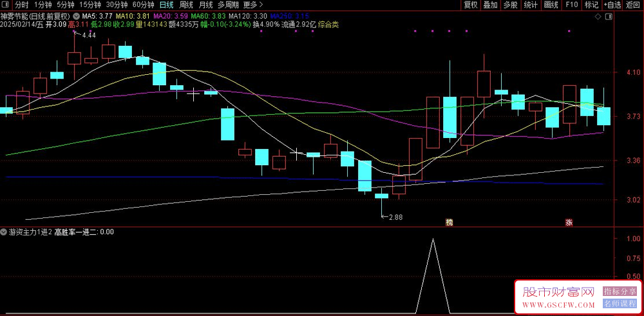The height and width of the screenshot is (316, 644).
Task: Click the 神雾节能(日线,前复权) title
Action: [36, 17]
